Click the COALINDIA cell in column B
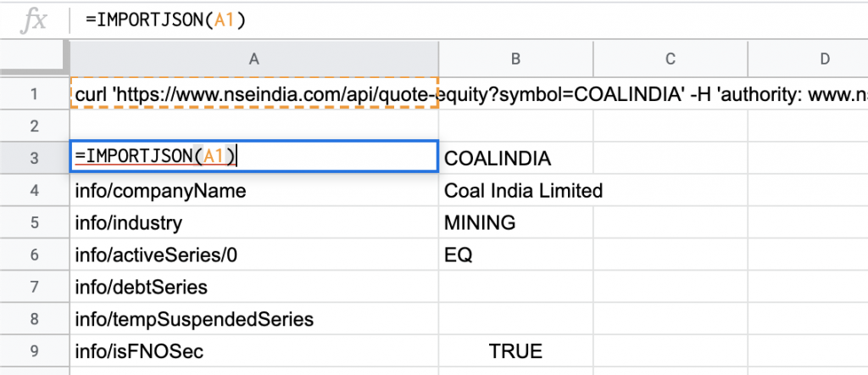 pos(515,158)
